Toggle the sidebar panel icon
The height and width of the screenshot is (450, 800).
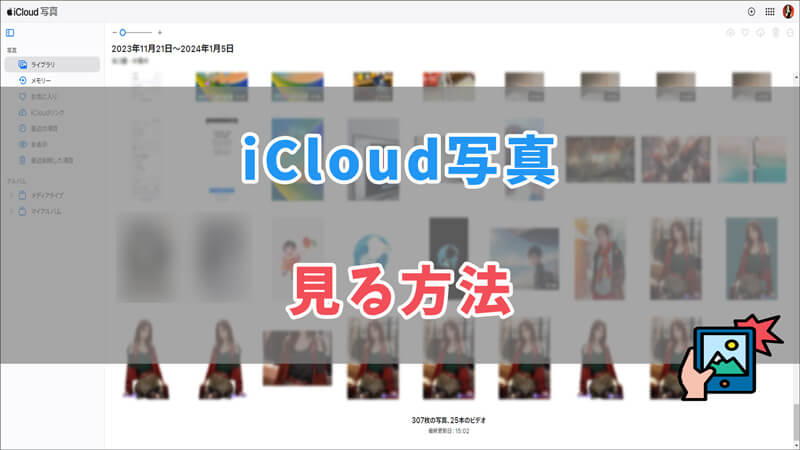coord(10,33)
